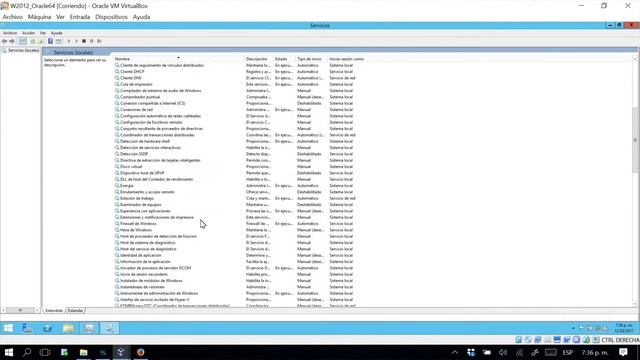Open PowerShell icon on guest taskbar

pyautogui.click(x=48, y=328)
